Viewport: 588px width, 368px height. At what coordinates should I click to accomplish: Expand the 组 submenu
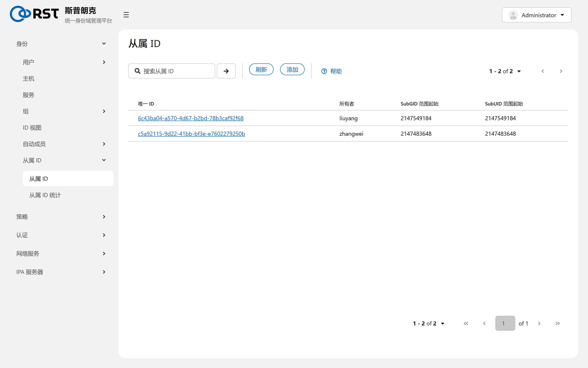click(65, 111)
